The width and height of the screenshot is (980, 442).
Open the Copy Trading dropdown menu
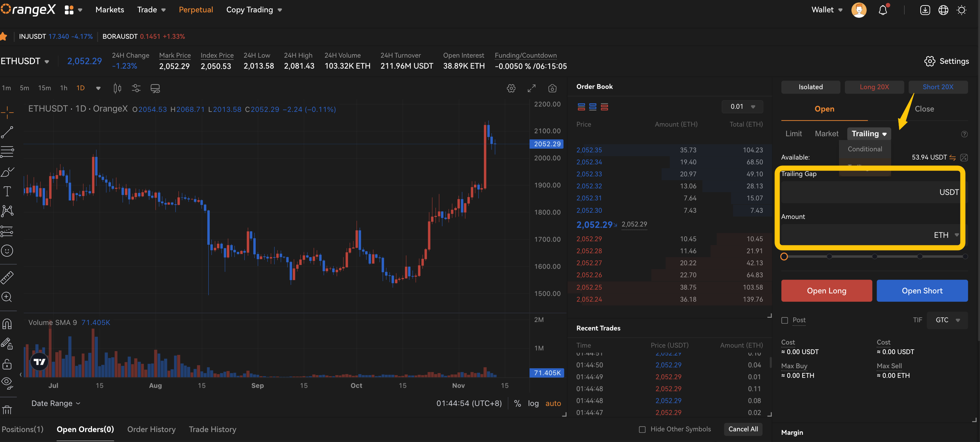click(254, 10)
